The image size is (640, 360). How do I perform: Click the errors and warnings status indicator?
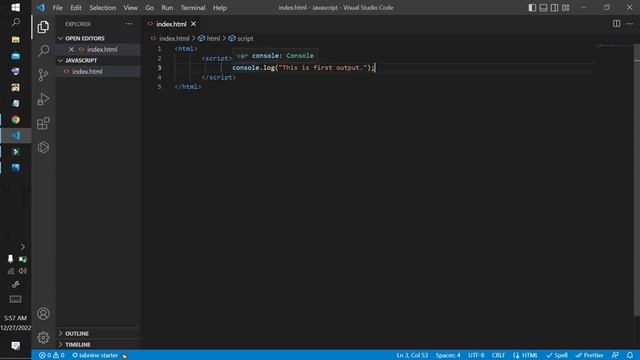pyautogui.click(x=51, y=355)
